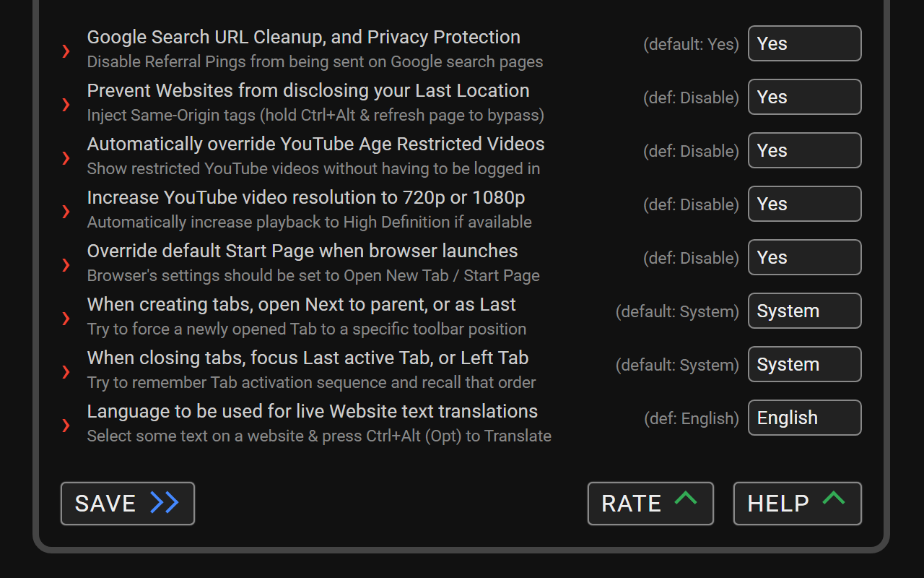924x578 pixels.
Task: Click red chevron beside Language for translations option
Action: click(66, 425)
